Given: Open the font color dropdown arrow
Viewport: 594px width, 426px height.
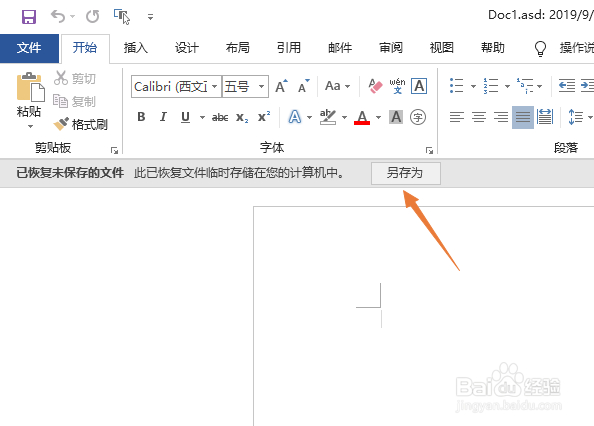Looking at the screenshot, I should pos(378,117).
